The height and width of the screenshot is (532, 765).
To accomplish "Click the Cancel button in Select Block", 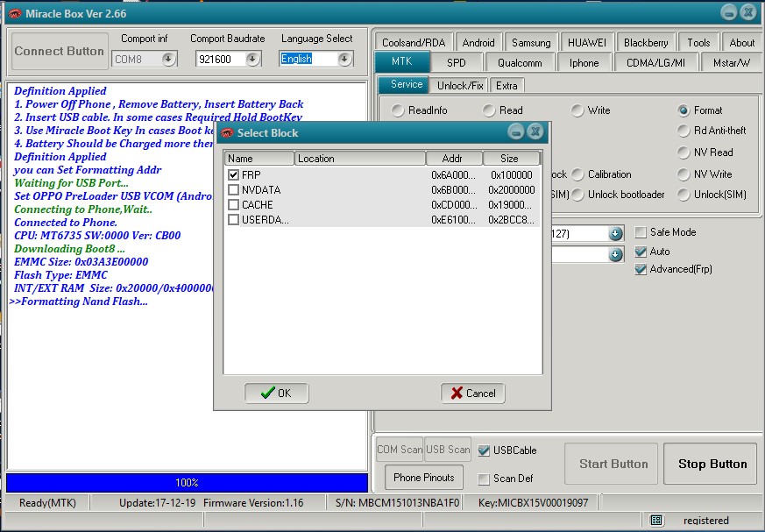I will pos(473,393).
